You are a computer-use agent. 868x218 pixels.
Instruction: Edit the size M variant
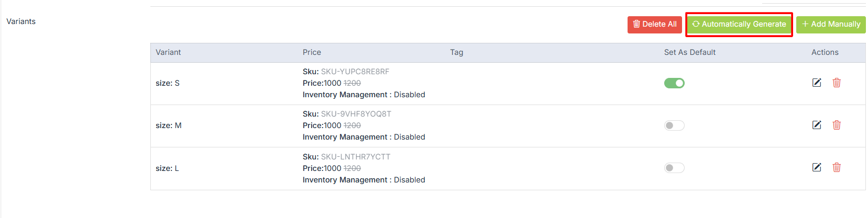(x=817, y=125)
